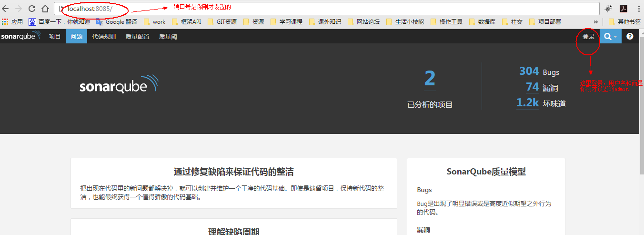Reload the page with refresh icon
Viewport: 644px width, 235px height.
32,9
